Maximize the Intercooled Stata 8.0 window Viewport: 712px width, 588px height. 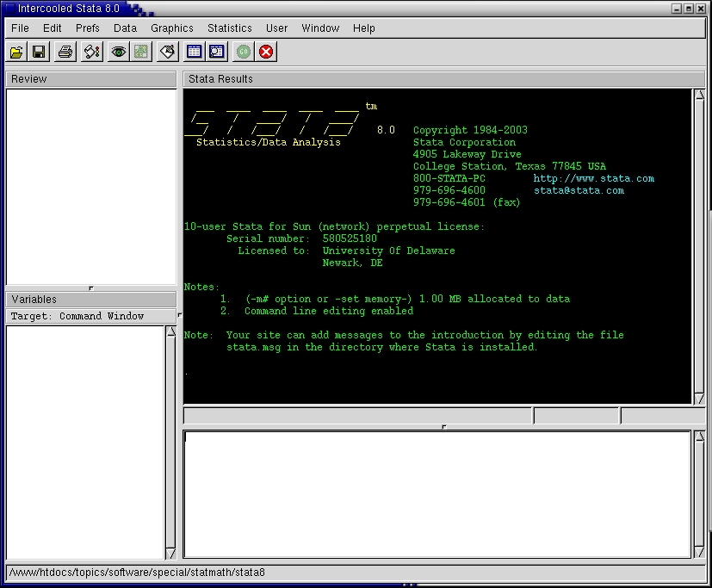(x=689, y=8)
